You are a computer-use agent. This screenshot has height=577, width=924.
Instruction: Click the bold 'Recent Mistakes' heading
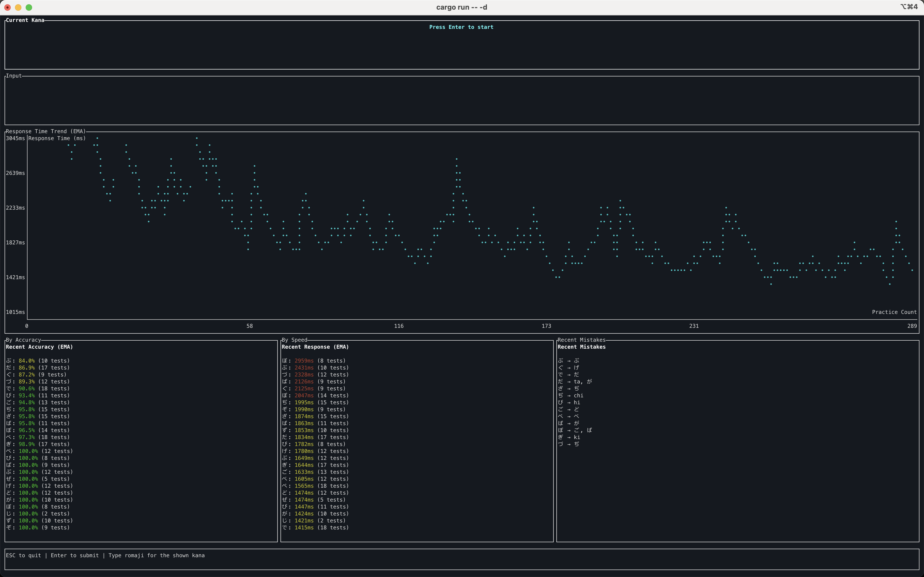[x=582, y=347]
